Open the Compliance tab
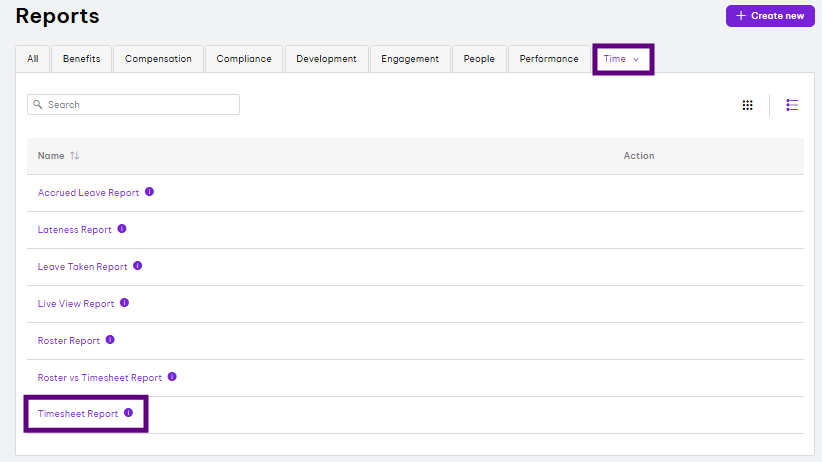The width and height of the screenshot is (822, 462). point(244,59)
